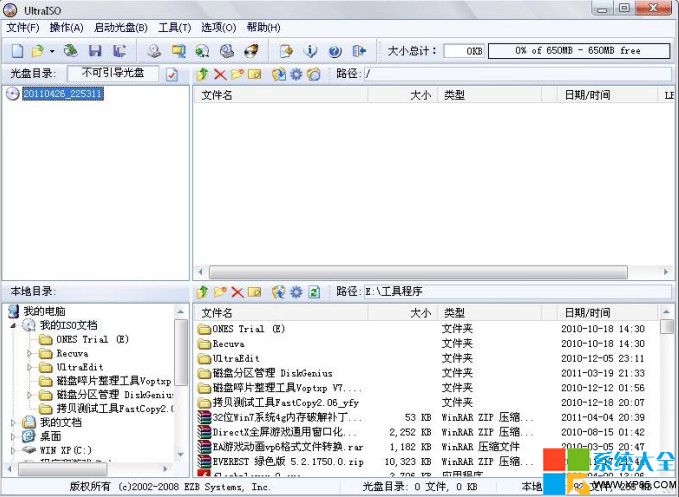
Task: Toggle the boot properties check icon beside 不可引导光盘
Action: click(x=172, y=74)
